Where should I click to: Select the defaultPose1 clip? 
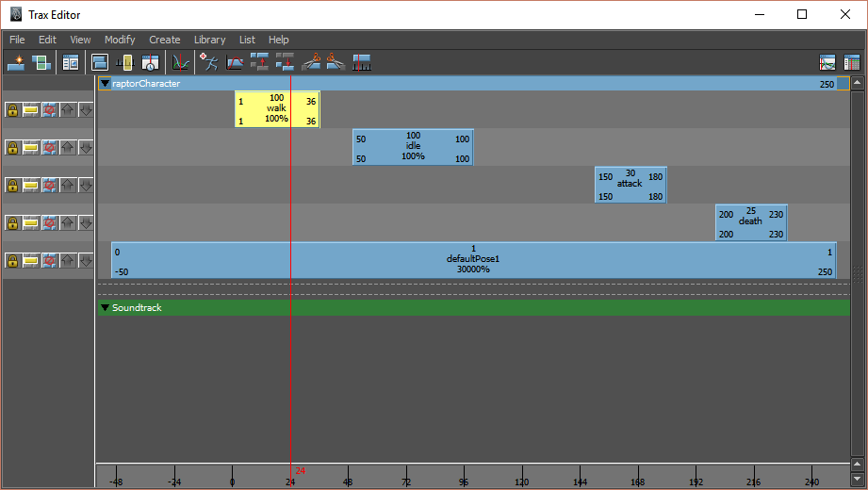click(x=473, y=259)
